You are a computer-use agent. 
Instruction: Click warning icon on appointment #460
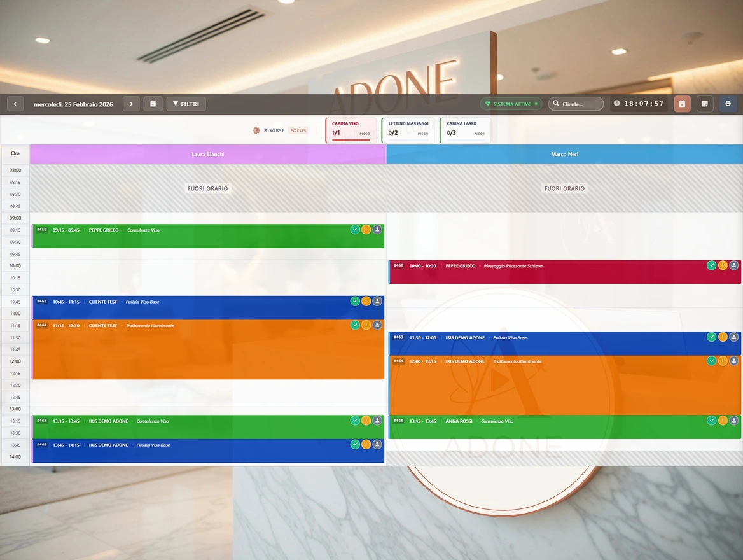(x=723, y=265)
